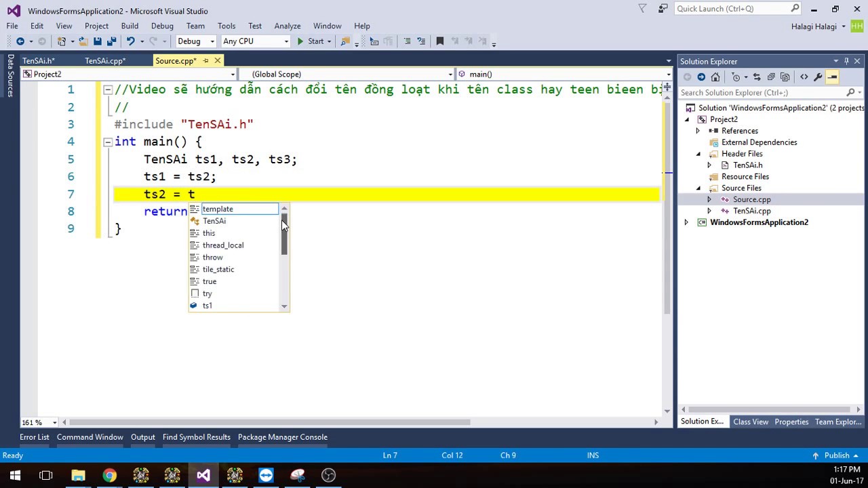The height and width of the screenshot is (488, 868).
Task: Click the Sync with Active Document icon
Action: 757,77
